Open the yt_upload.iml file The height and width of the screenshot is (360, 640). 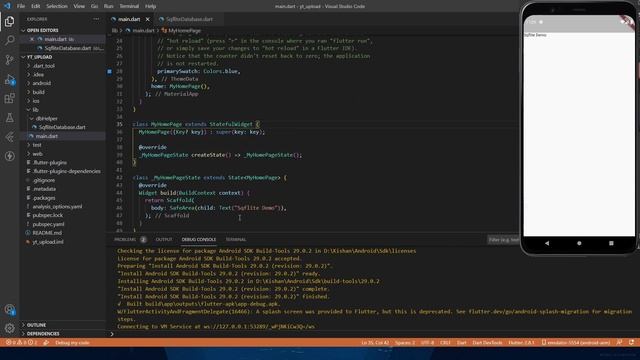(47, 242)
